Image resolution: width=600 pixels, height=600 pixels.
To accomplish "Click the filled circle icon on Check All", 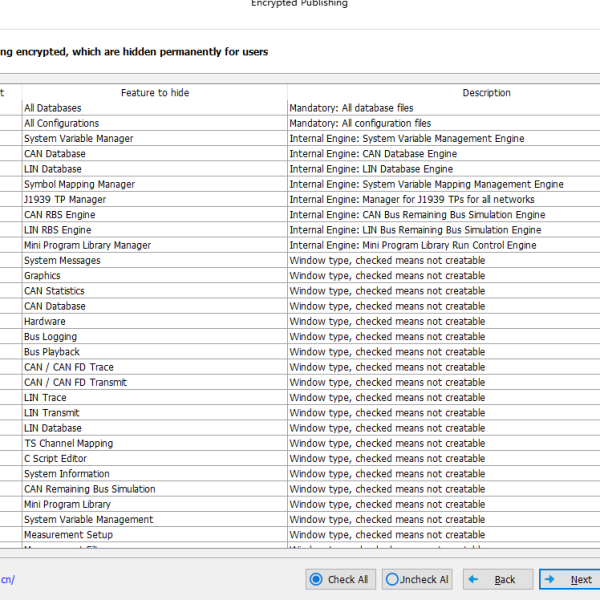I will click(x=316, y=579).
